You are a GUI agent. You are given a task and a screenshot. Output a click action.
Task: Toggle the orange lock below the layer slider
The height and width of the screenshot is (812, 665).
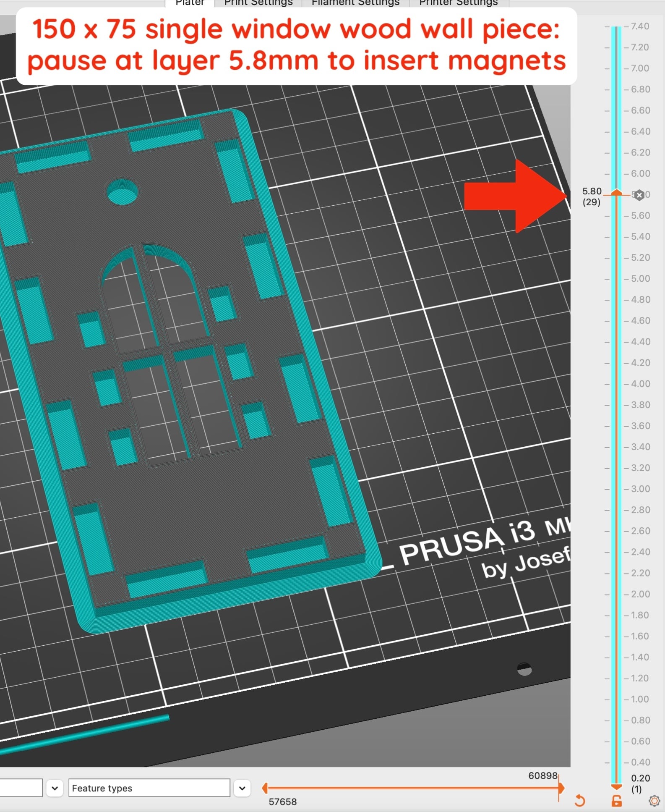tap(616, 801)
